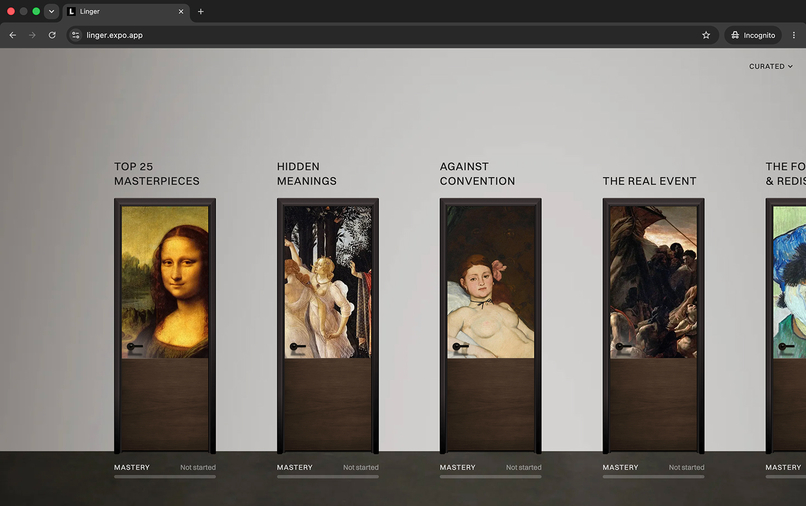
Task: Click mastery progress bar under Hidden Meanings
Action: click(328, 477)
